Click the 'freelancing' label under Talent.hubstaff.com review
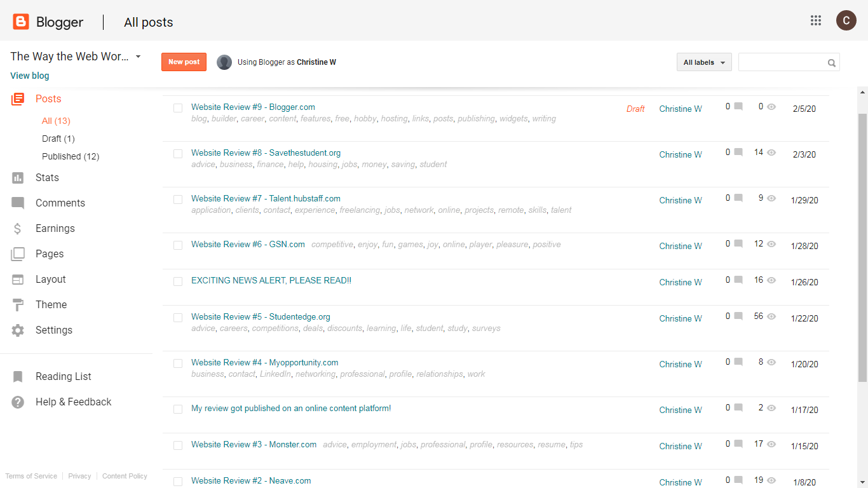 coord(360,210)
